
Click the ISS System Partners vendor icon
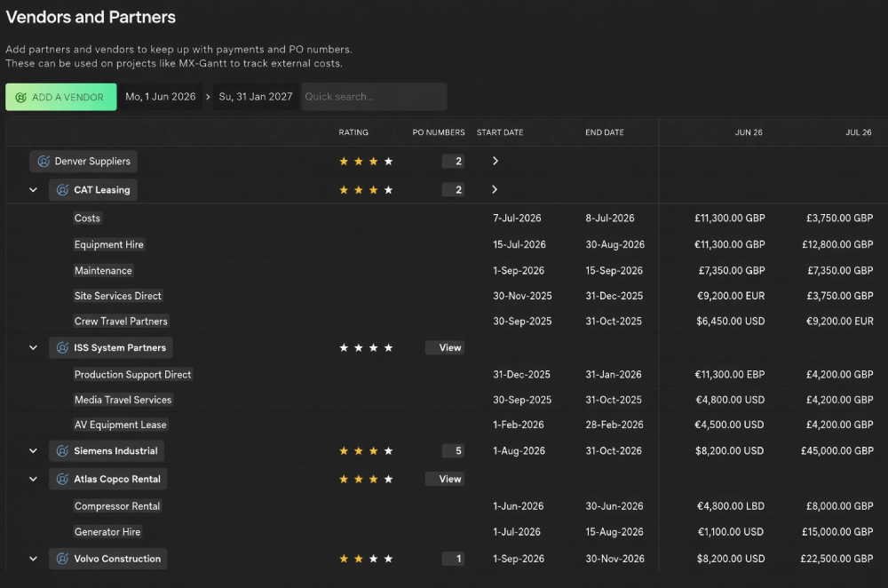click(x=63, y=348)
